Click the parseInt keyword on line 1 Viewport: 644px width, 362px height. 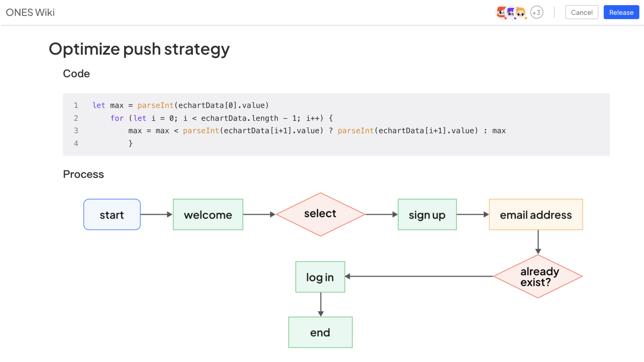[x=155, y=105]
